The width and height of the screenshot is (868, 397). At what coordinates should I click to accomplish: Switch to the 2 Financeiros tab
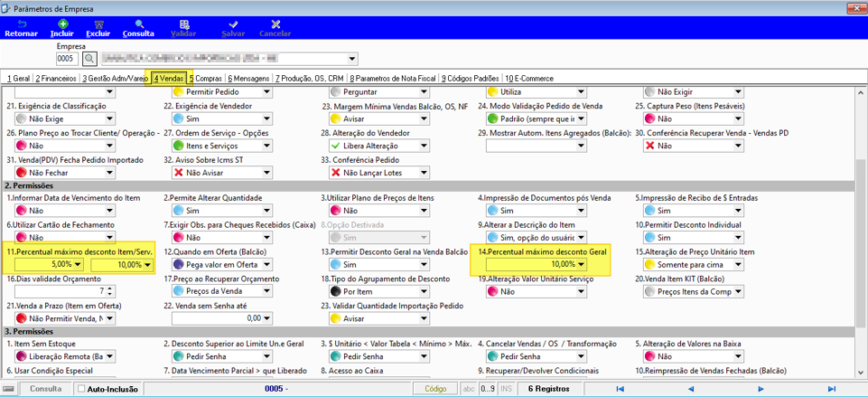tap(56, 78)
